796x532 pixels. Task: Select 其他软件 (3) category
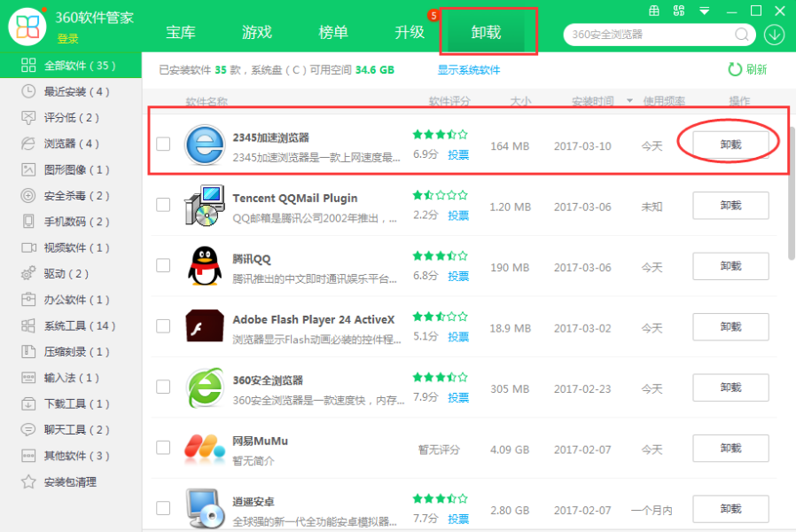(x=71, y=456)
